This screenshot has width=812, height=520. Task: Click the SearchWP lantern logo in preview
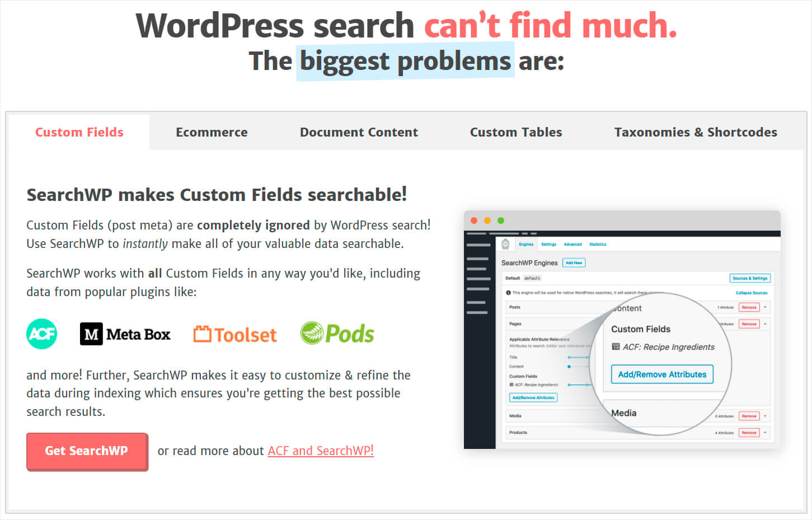tap(505, 244)
